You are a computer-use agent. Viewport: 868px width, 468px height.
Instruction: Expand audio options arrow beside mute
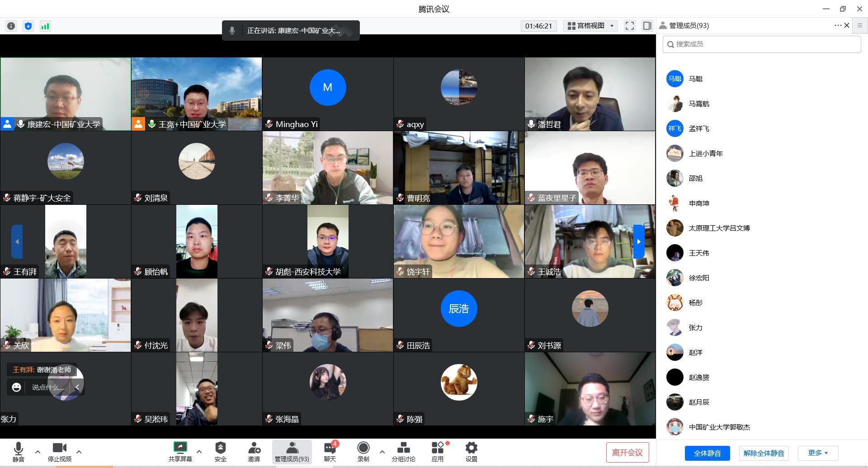point(38,452)
